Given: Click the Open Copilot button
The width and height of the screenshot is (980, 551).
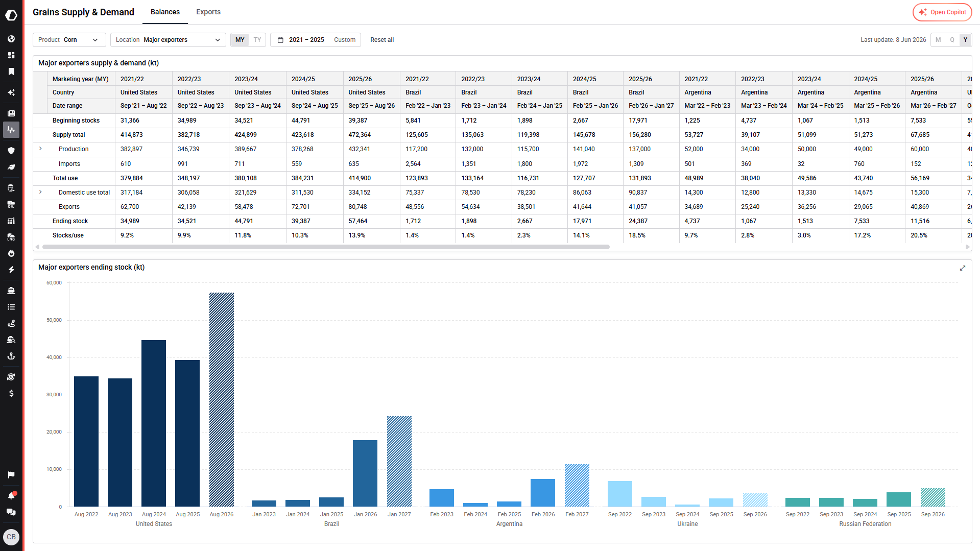Looking at the screenshot, I should pyautogui.click(x=942, y=12).
